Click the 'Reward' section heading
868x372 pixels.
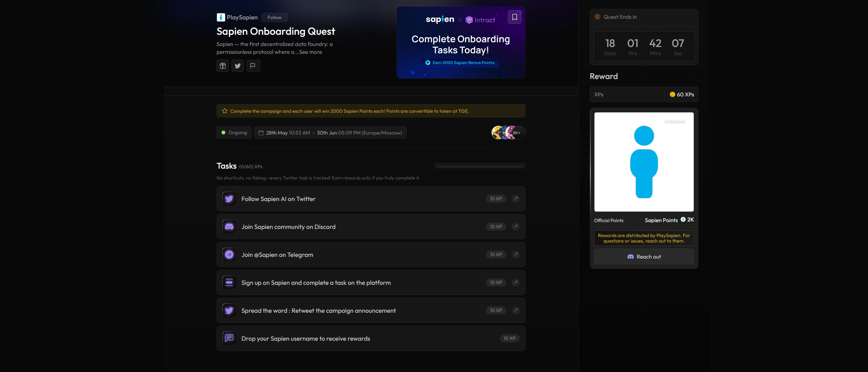pos(604,76)
